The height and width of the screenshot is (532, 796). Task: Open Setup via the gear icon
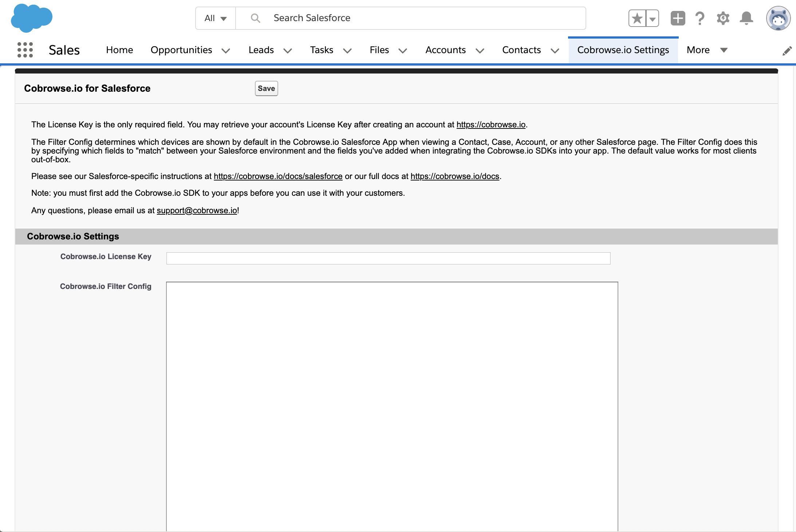point(723,17)
